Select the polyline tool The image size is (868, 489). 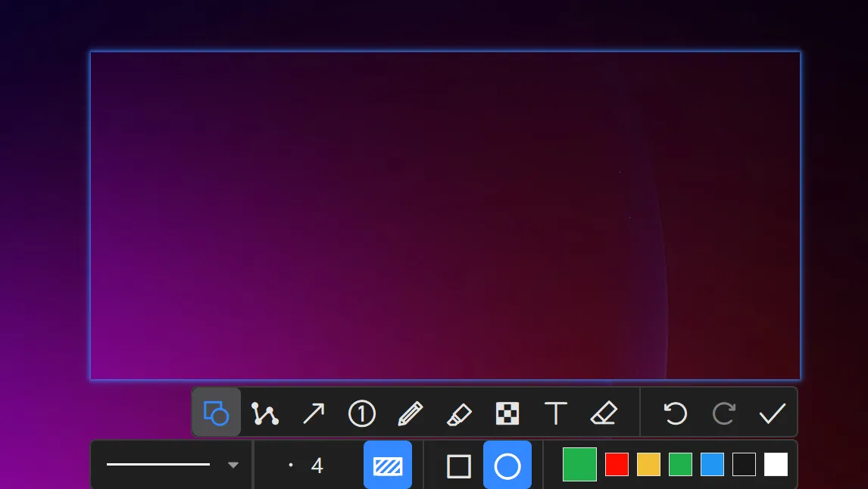[x=265, y=413]
